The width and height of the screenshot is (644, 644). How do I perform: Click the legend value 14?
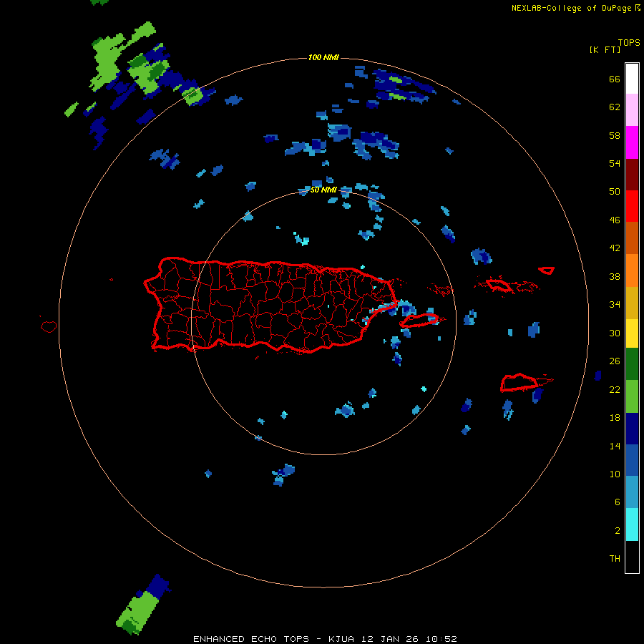click(615, 446)
